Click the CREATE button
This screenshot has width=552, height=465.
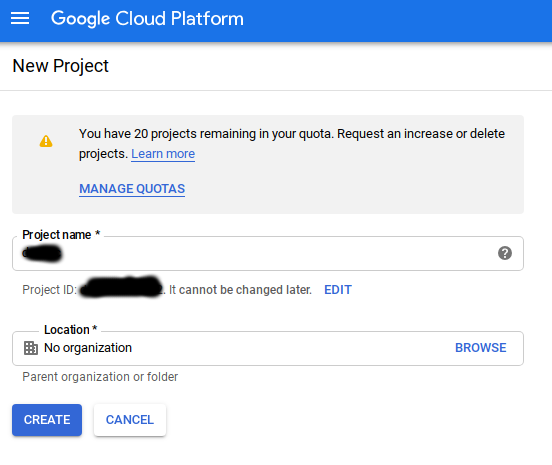[47, 420]
